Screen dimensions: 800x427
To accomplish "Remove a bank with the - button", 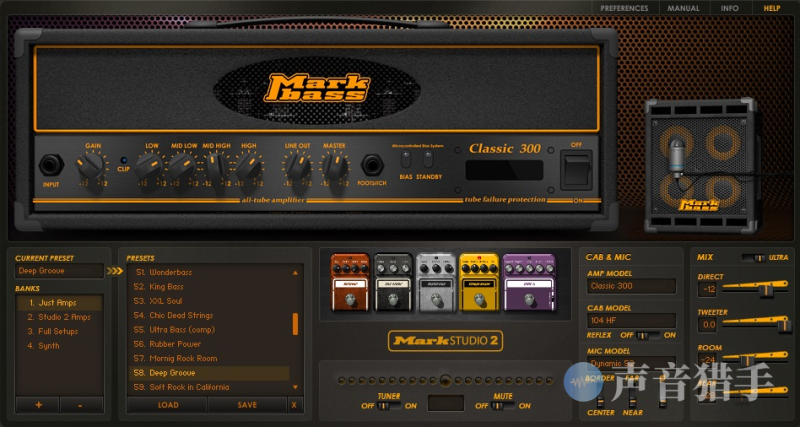I will tap(81, 405).
